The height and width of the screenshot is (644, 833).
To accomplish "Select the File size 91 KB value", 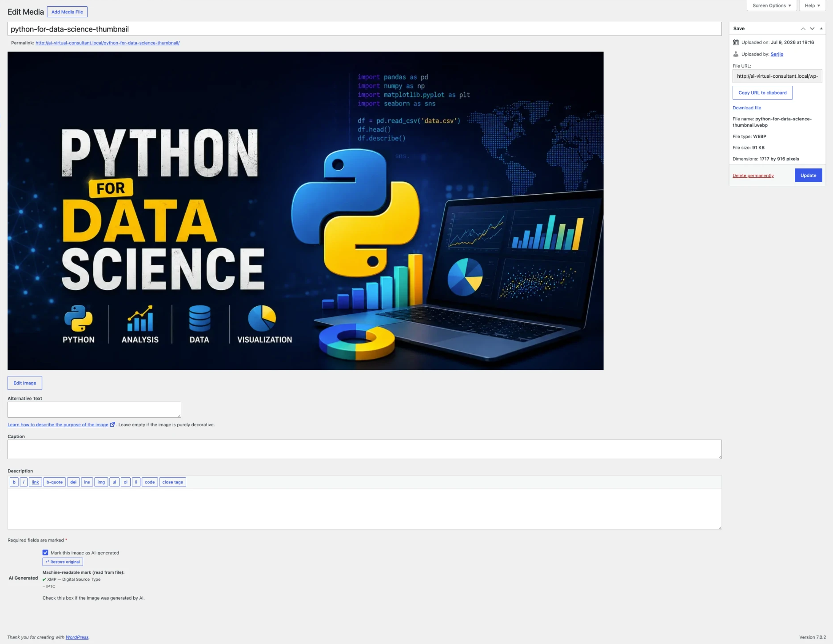I will [758, 148].
